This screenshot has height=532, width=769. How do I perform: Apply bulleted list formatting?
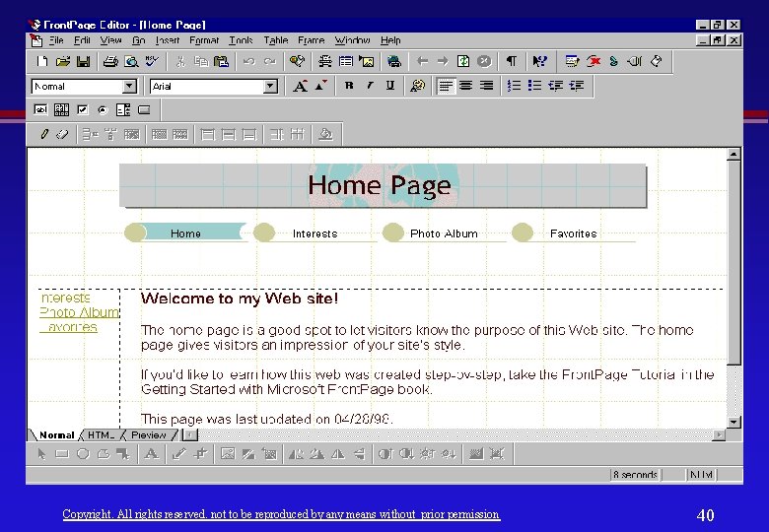(x=534, y=86)
